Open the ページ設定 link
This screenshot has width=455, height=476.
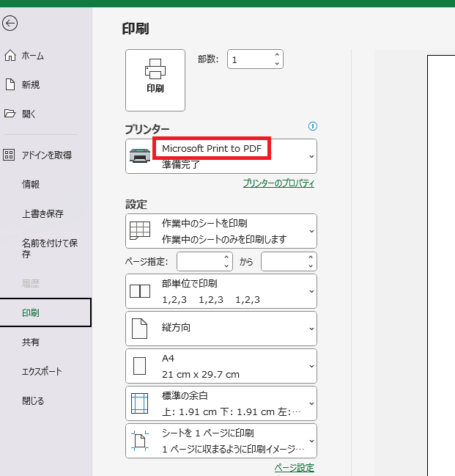(x=295, y=468)
